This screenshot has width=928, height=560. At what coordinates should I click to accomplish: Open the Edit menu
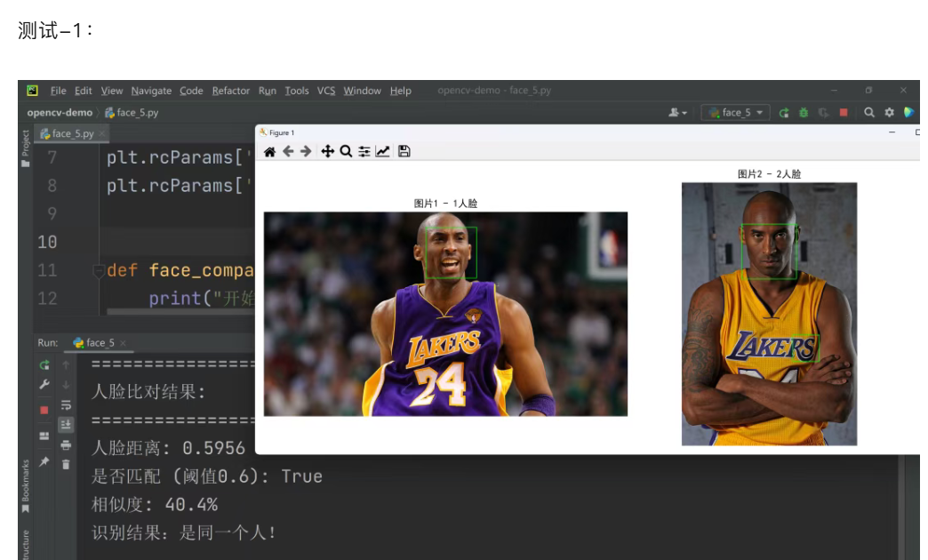coord(83,91)
